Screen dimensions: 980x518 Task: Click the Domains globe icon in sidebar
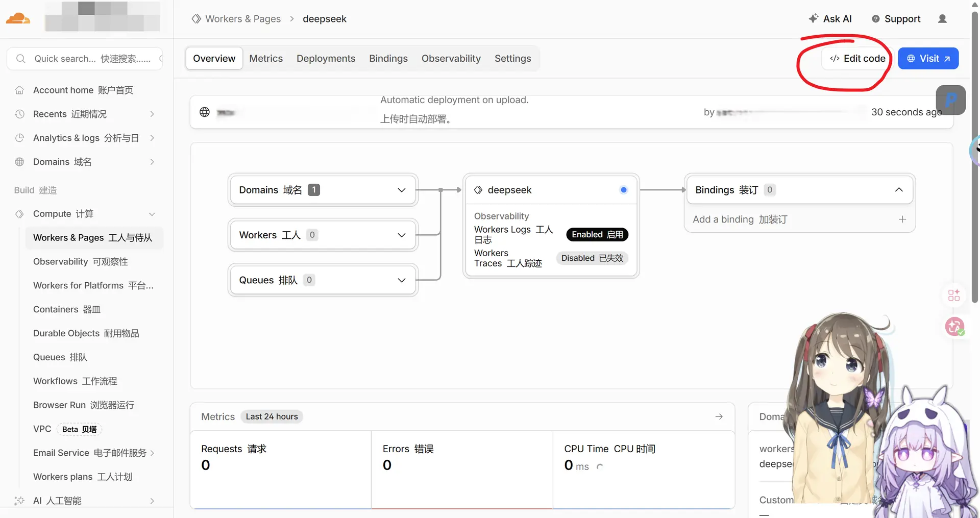click(x=19, y=162)
